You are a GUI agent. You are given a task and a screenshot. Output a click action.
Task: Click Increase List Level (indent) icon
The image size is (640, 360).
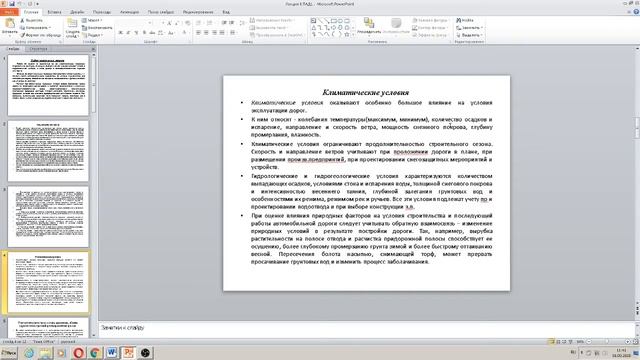(x=231, y=22)
